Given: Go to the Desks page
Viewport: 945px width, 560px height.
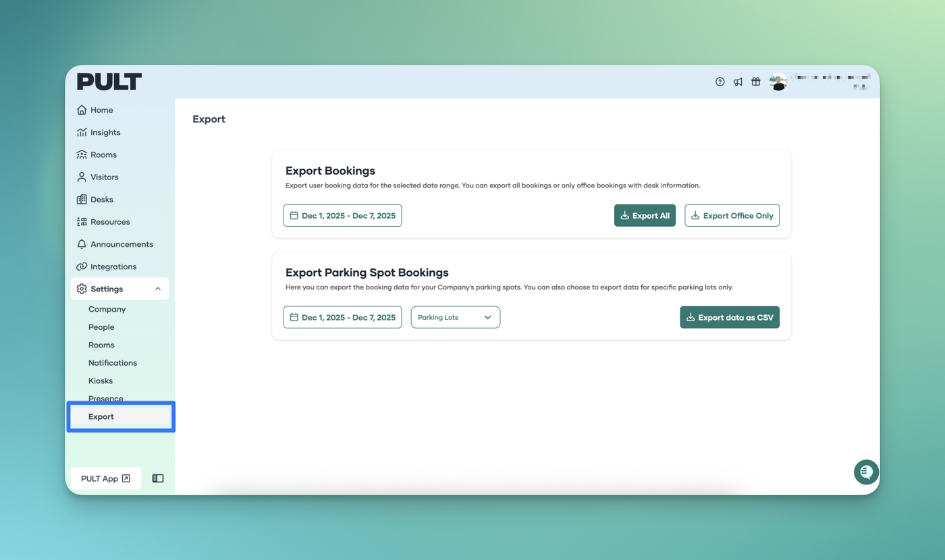Looking at the screenshot, I should (101, 199).
